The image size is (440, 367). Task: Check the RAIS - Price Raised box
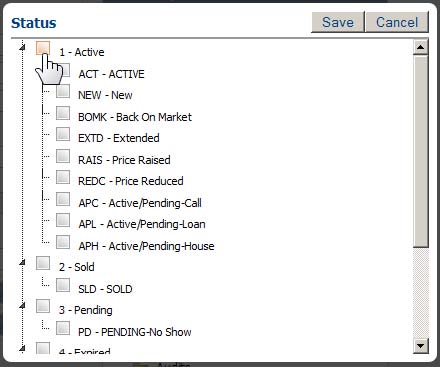[x=63, y=156]
